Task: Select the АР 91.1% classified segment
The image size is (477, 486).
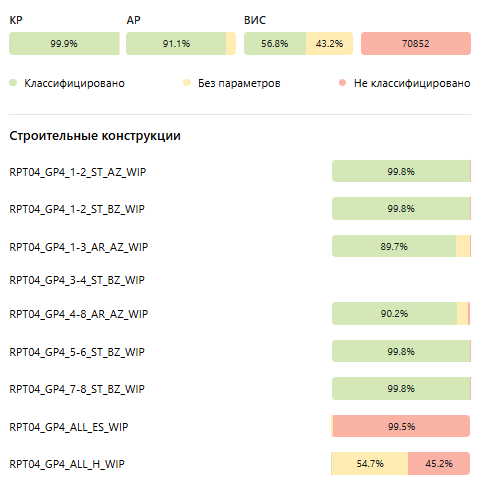Action: 176,43
